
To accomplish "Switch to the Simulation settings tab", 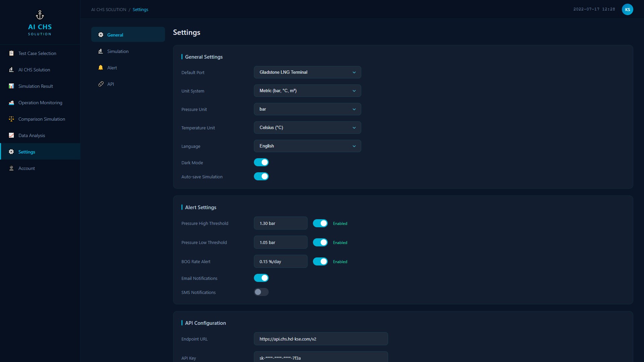I will coord(128,51).
